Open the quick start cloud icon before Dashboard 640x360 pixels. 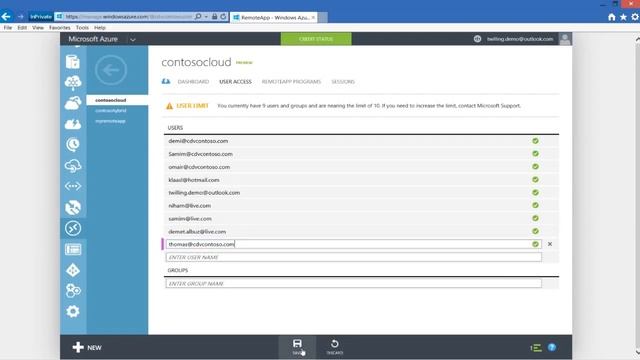click(x=166, y=82)
